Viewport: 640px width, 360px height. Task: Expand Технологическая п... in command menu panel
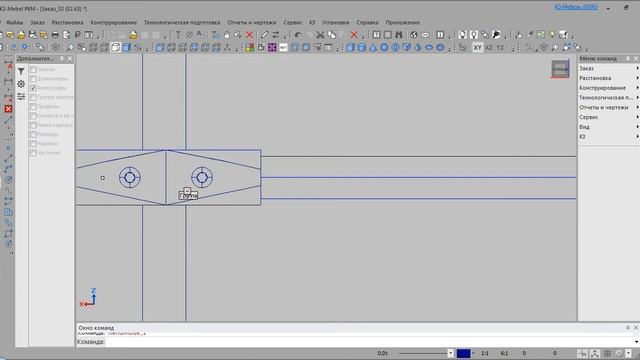(x=609, y=98)
